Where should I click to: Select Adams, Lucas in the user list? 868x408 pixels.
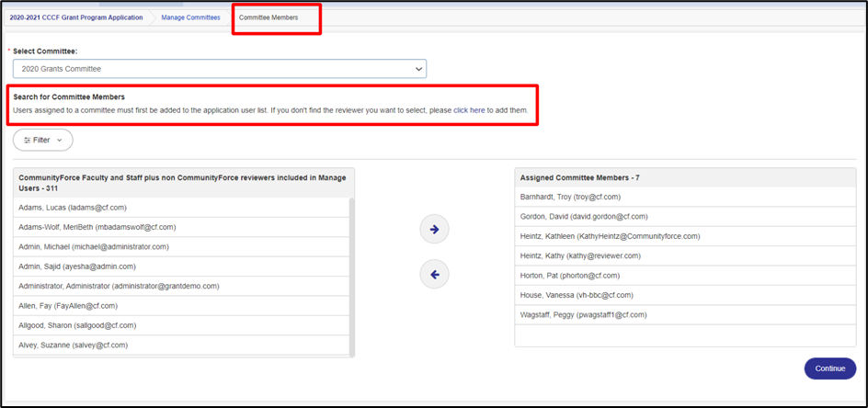pos(181,208)
